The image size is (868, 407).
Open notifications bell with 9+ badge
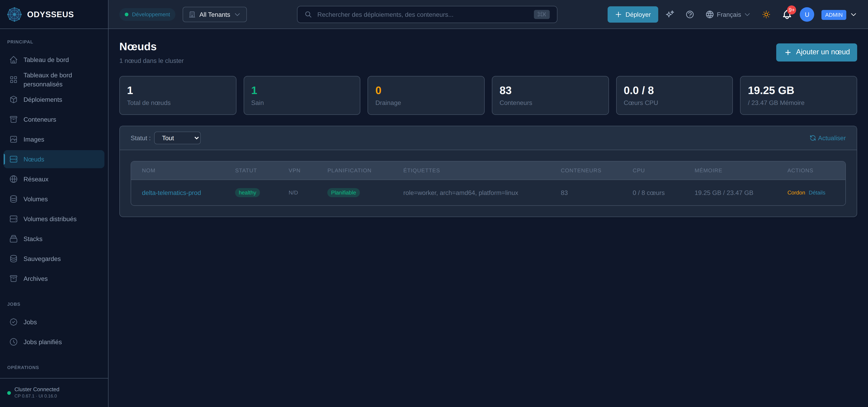pyautogui.click(x=787, y=14)
